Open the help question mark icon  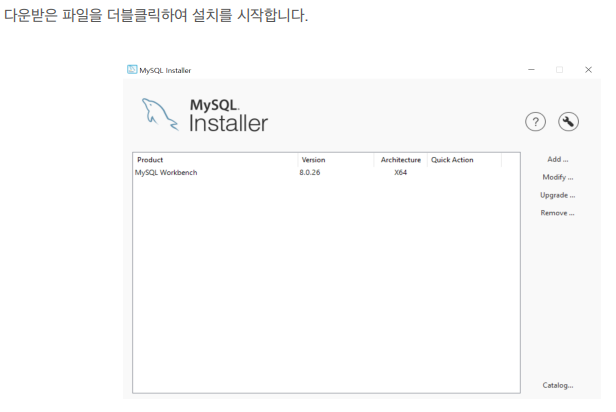535,122
